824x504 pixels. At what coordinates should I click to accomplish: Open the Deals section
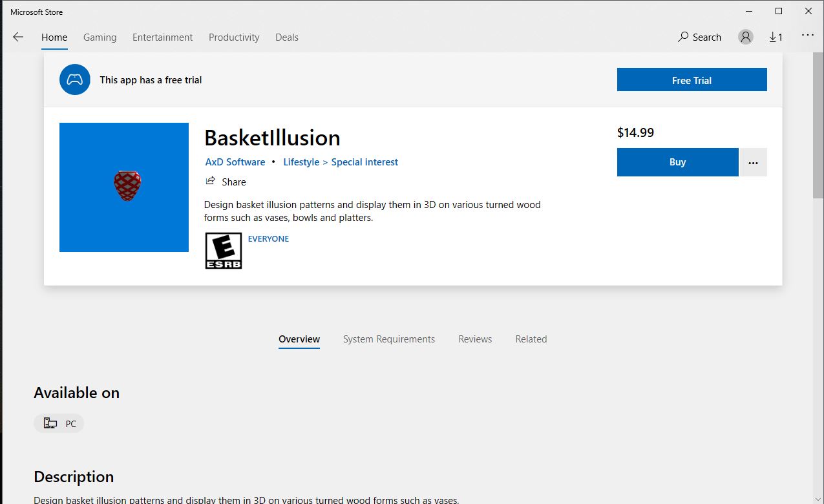287,37
